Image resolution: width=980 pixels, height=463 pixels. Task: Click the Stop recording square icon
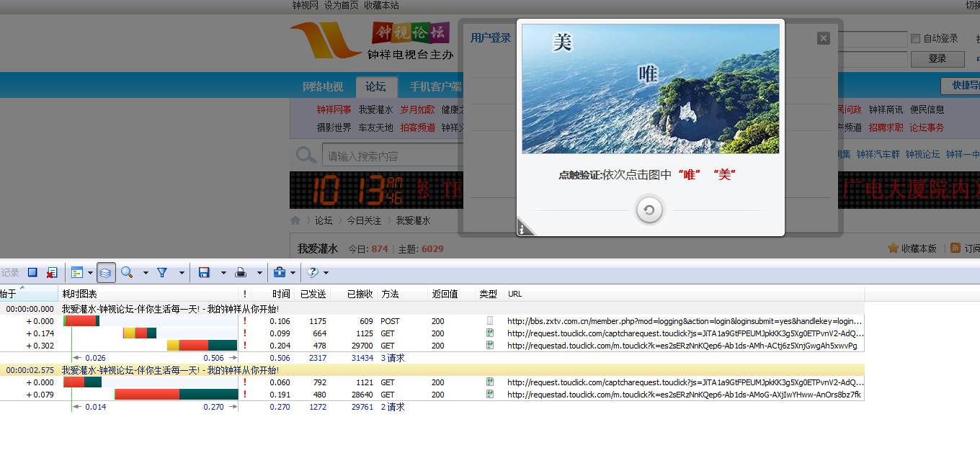[x=32, y=273]
